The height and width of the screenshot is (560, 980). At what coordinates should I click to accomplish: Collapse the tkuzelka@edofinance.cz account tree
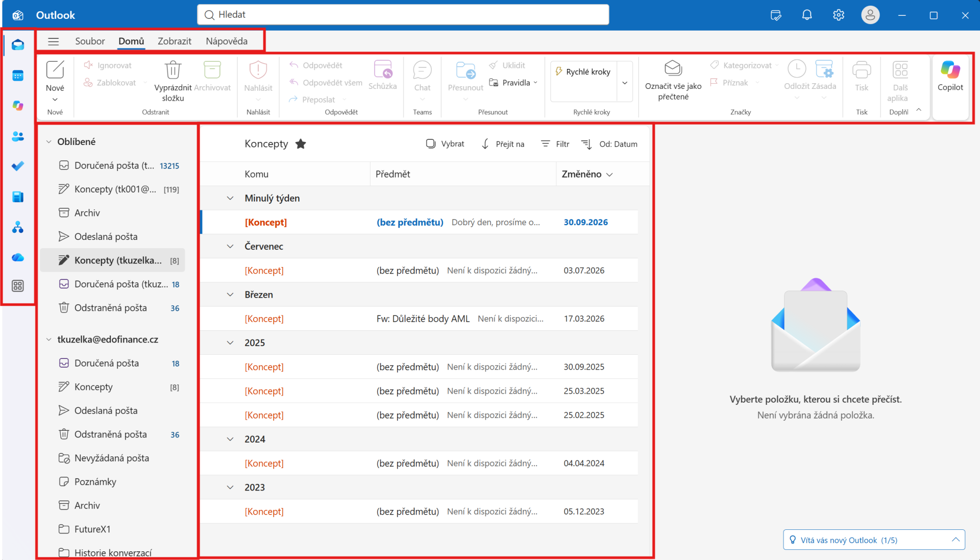(49, 339)
